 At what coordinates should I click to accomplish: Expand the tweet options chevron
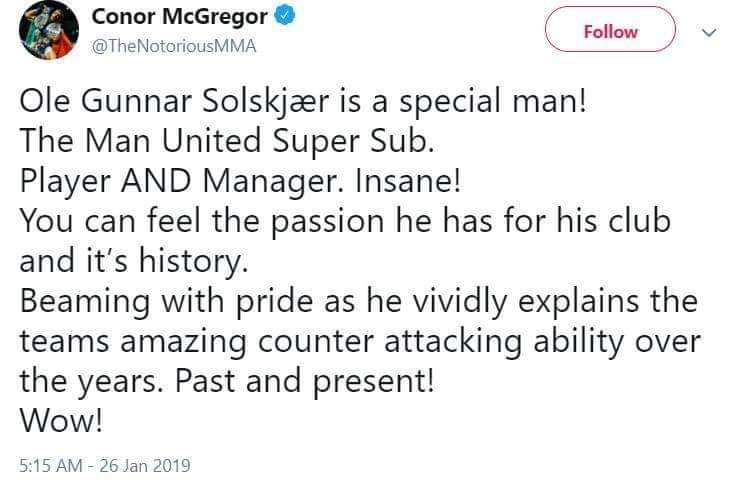[x=710, y=33]
